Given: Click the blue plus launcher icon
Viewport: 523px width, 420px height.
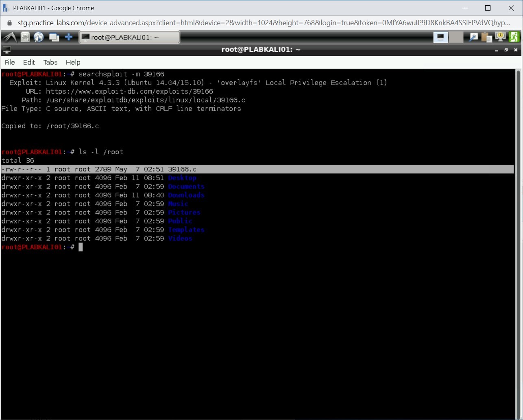Looking at the screenshot, I should [69, 37].
